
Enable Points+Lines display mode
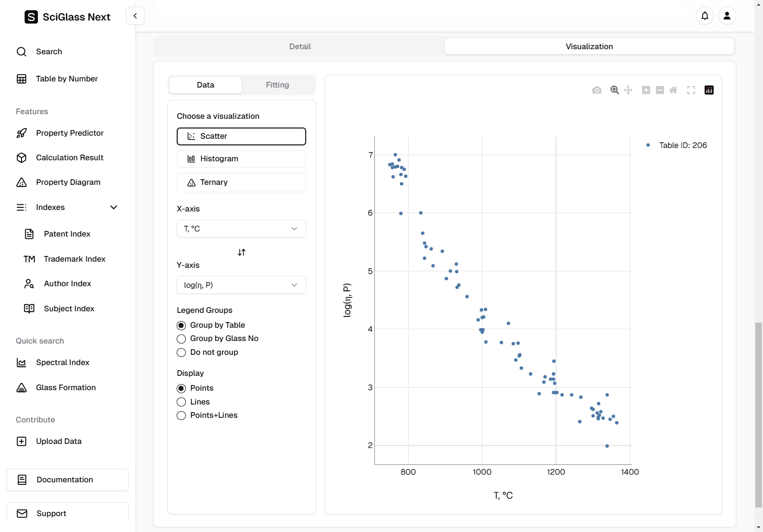[x=181, y=415]
